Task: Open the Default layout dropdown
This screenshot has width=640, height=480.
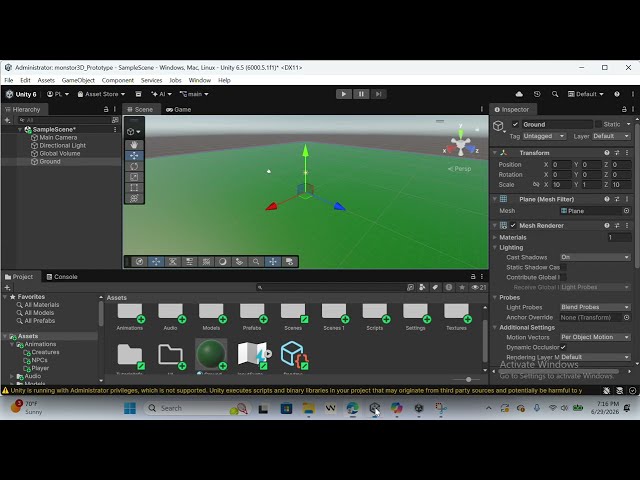Action: (586, 94)
